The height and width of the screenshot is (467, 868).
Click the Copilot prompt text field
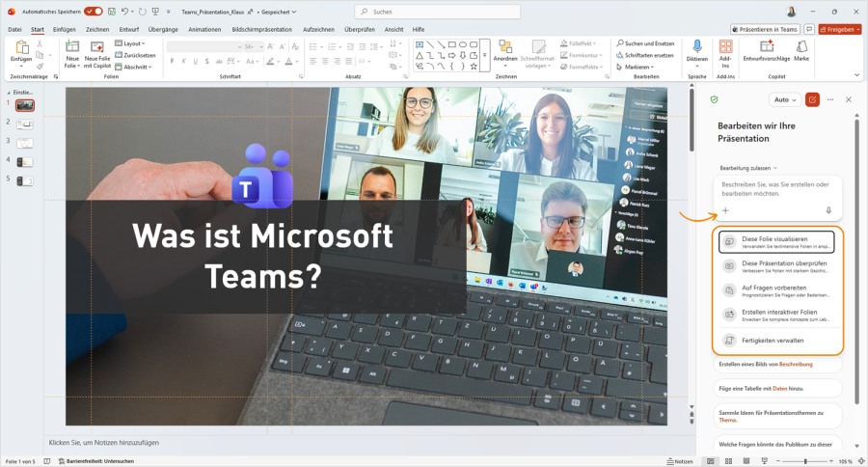(x=775, y=189)
